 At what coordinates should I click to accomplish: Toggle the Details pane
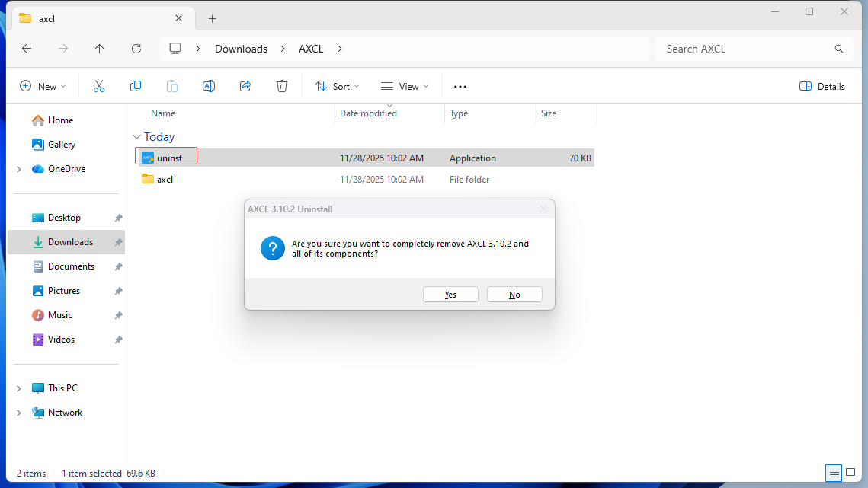(x=822, y=86)
